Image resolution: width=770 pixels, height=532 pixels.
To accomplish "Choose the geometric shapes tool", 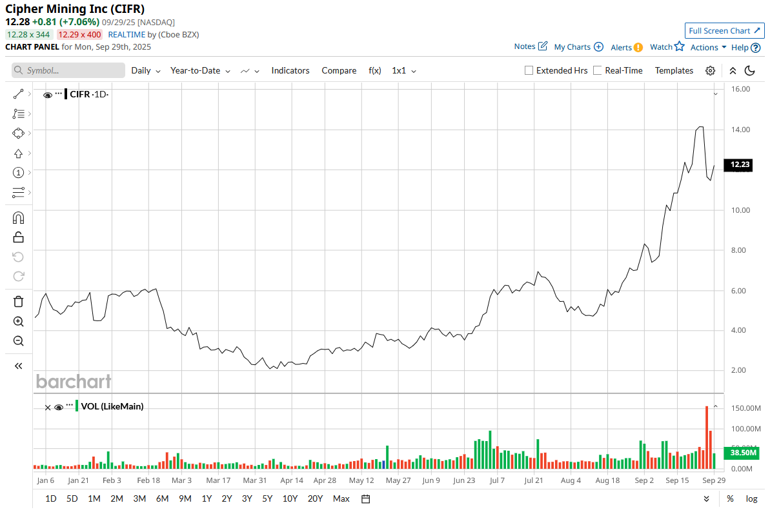I will click(x=18, y=133).
